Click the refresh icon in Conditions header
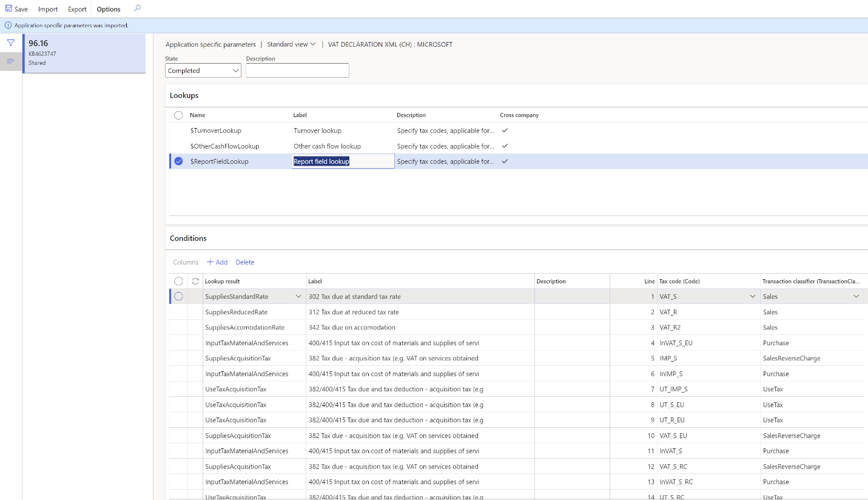Screen dimensions: 868x500 pyautogui.click(x=195, y=281)
